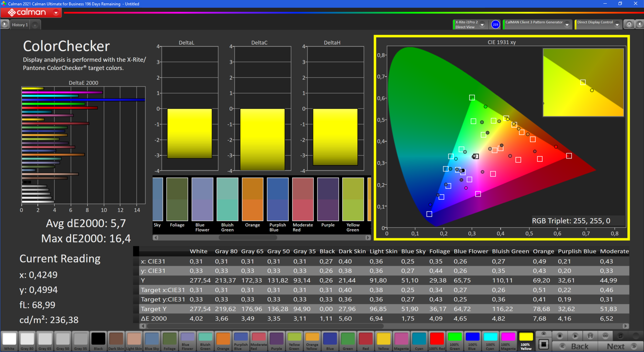Open the Direct Display Control dropdown
Screen dimensions: 644x352
coord(617,24)
